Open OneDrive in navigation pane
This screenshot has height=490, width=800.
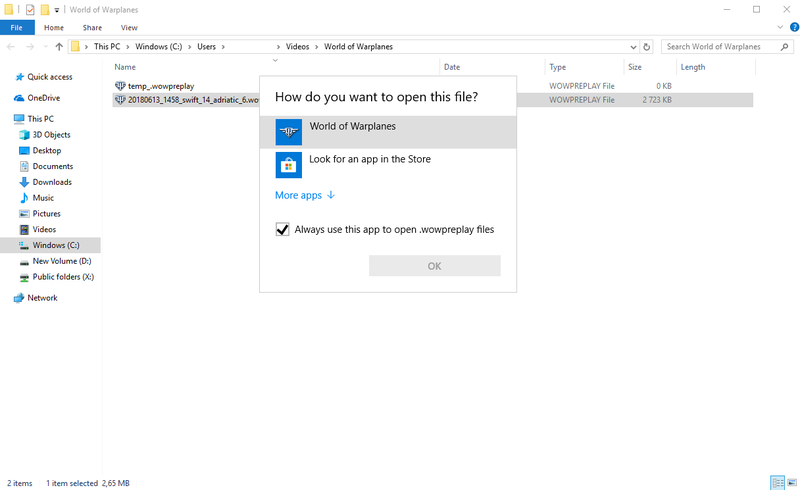click(43, 98)
